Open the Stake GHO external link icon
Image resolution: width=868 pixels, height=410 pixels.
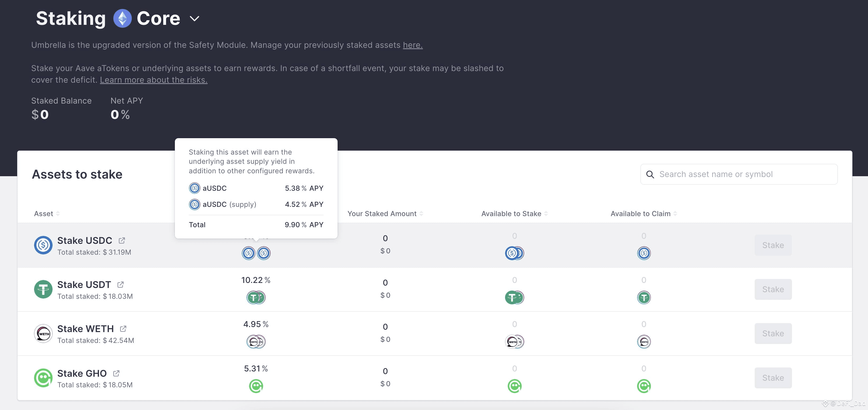(x=116, y=373)
